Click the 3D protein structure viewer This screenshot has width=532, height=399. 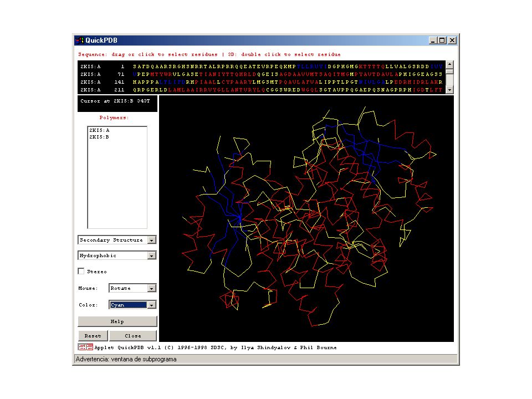[306, 218]
